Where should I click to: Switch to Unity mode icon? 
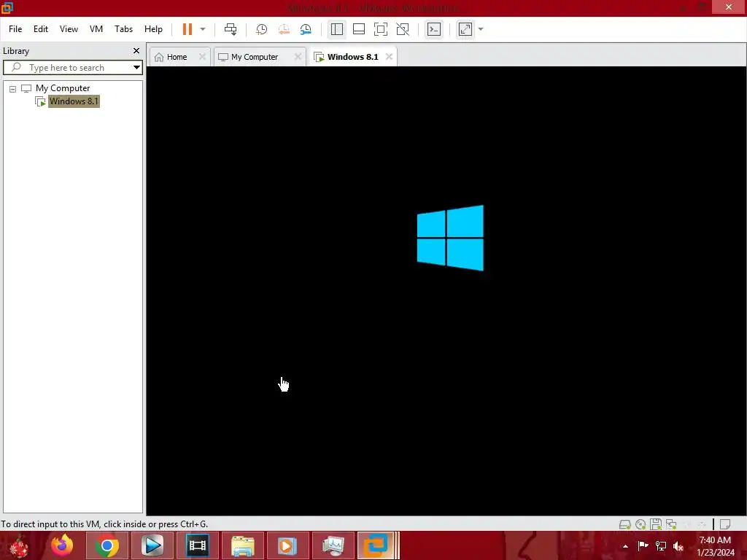click(403, 29)
